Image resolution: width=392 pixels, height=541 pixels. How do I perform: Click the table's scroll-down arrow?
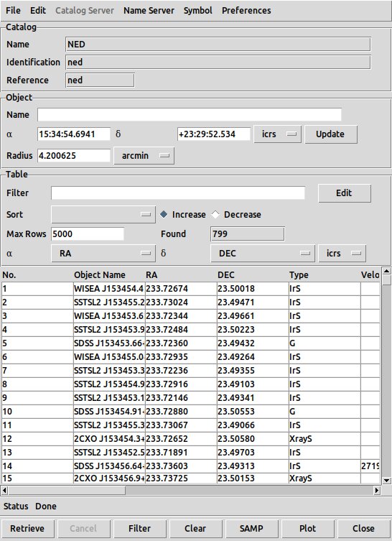[x=386, y=480]
